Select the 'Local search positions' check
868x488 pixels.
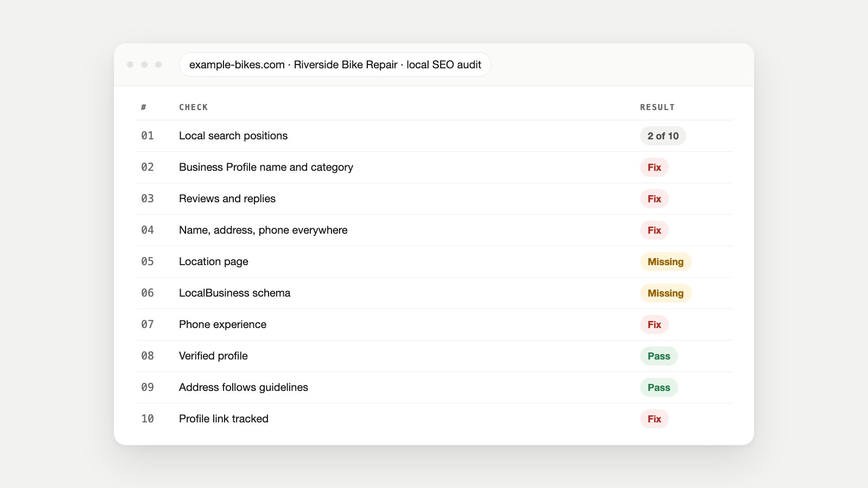coord(233,136)
